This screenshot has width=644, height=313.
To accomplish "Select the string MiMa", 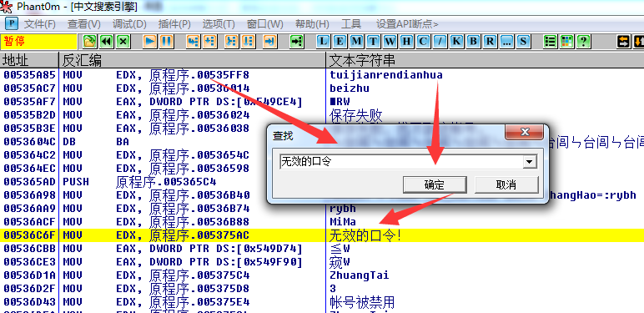I will (x=343, y=222).
